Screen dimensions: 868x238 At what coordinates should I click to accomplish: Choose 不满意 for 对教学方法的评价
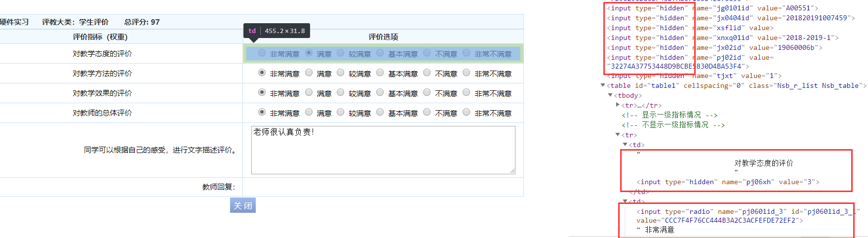[427, 73]
